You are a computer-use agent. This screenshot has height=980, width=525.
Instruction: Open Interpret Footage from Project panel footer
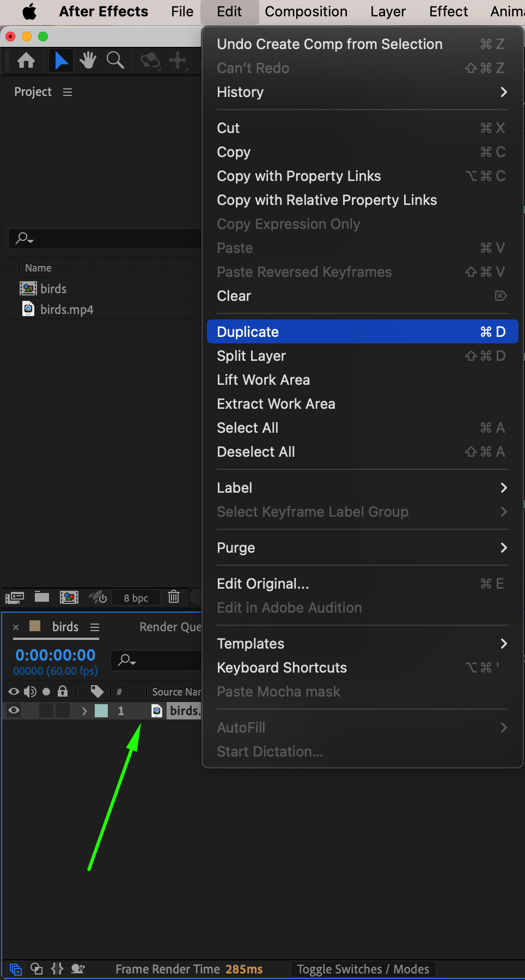point(15,597)
